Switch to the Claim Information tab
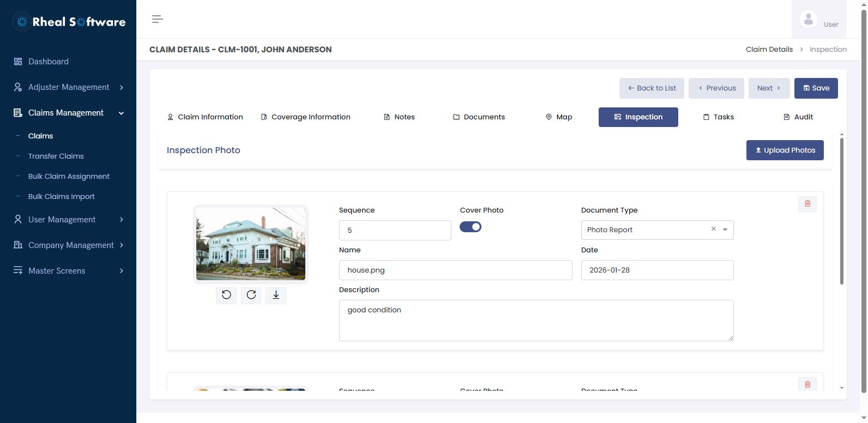Viewport: 868px width, 423px height. (205, 117)
